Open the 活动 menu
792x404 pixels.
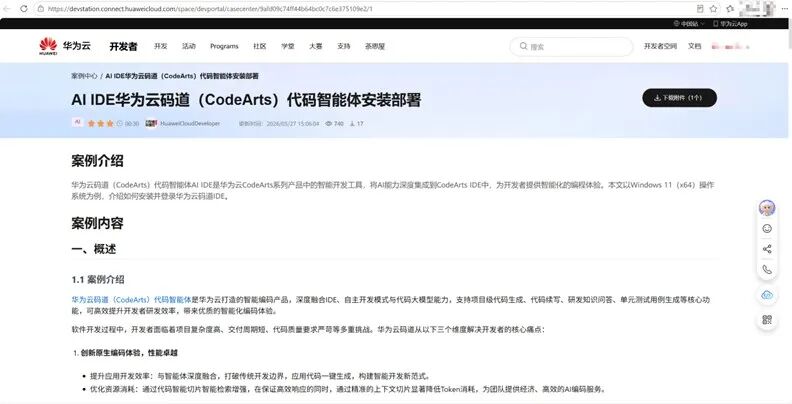click(x=188, y=46)
